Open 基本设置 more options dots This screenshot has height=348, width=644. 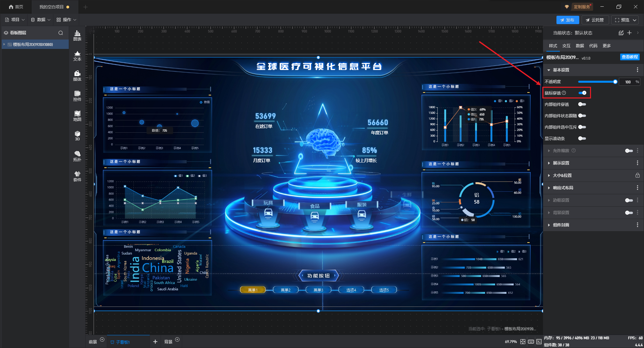(x=637, y=70)
